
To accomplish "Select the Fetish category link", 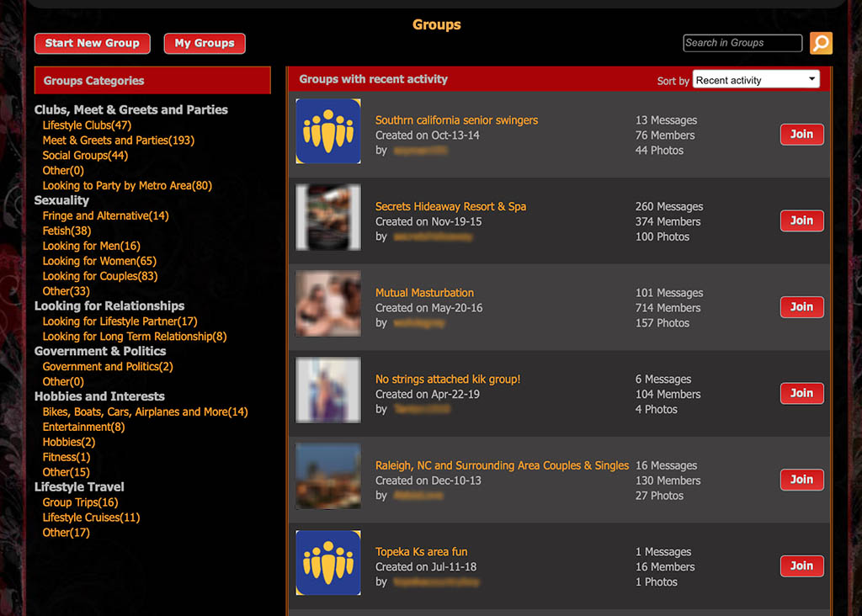I will [x=66, y=231].
